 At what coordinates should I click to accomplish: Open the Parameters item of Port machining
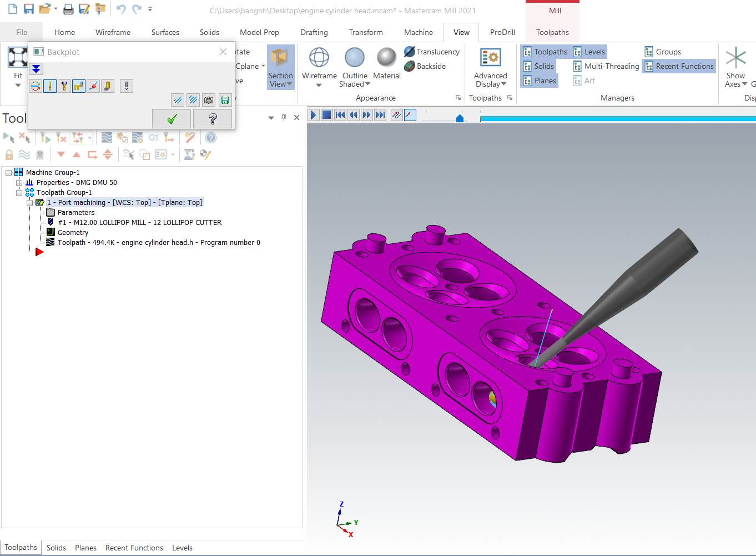(x=76, y=213)
